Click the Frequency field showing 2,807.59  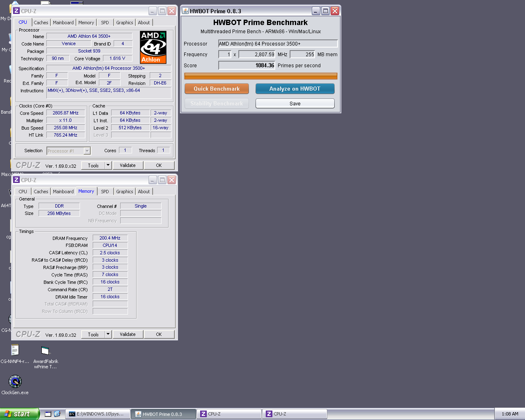(x=257, y=54)
